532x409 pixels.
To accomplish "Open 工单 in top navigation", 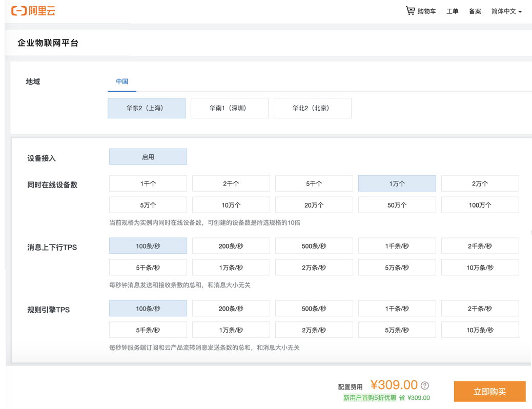I will click(452, 11).
